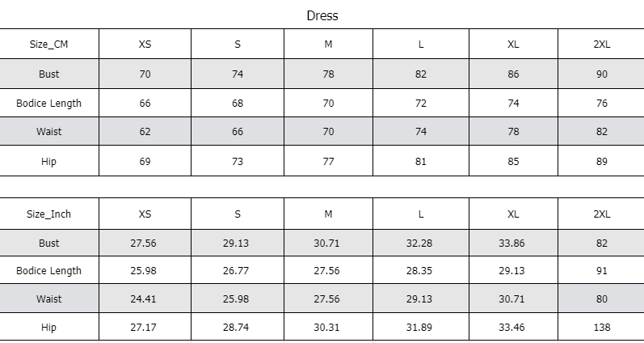The height and width of the screenshot is (343, 644).
Task: Click the S column header in Inch table
Action: [238, 214]
